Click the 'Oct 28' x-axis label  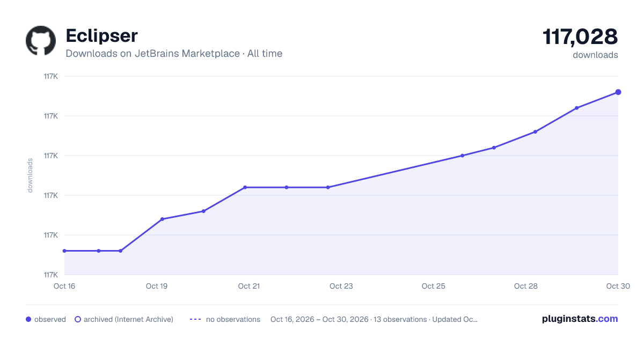(526, 286)
